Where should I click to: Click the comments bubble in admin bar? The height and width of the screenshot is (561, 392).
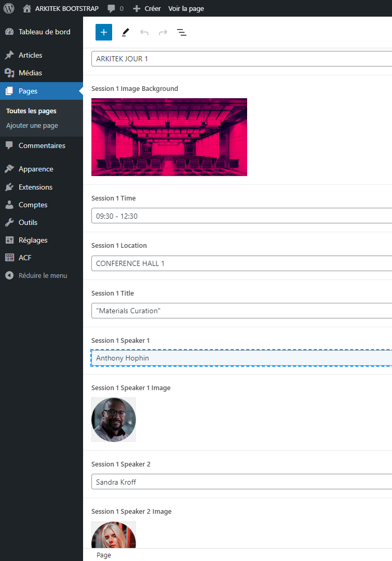(115, 8)
